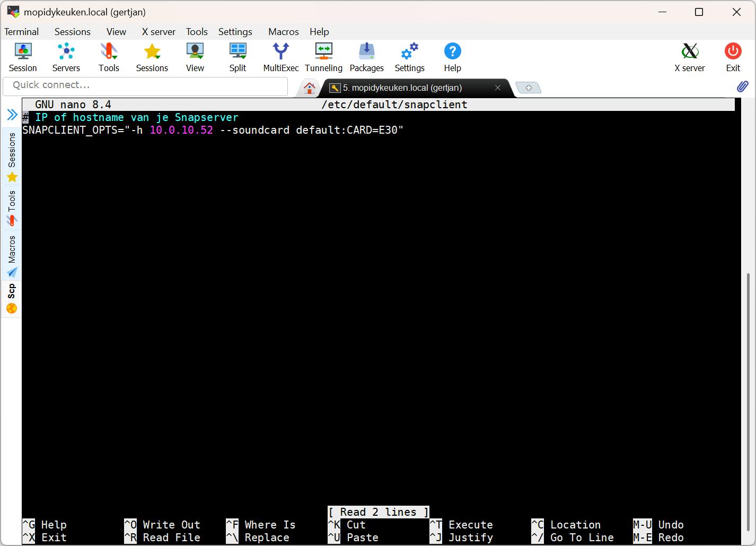
Task: Close the mopidykeuken.local session tab
Action: coord(498,88)
